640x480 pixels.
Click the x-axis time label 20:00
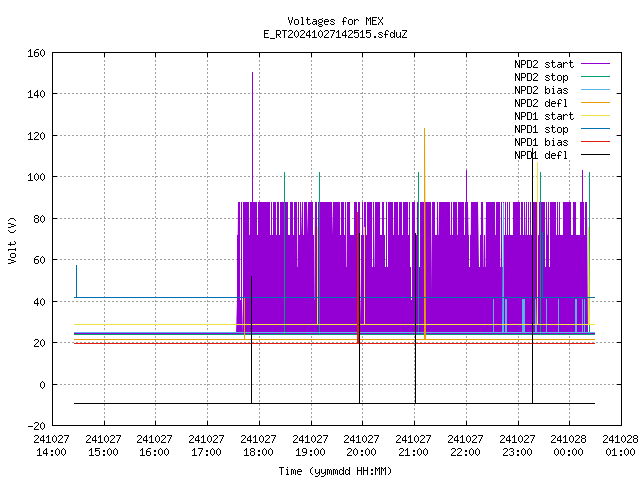pyautogui.click(x=361, y=452)
